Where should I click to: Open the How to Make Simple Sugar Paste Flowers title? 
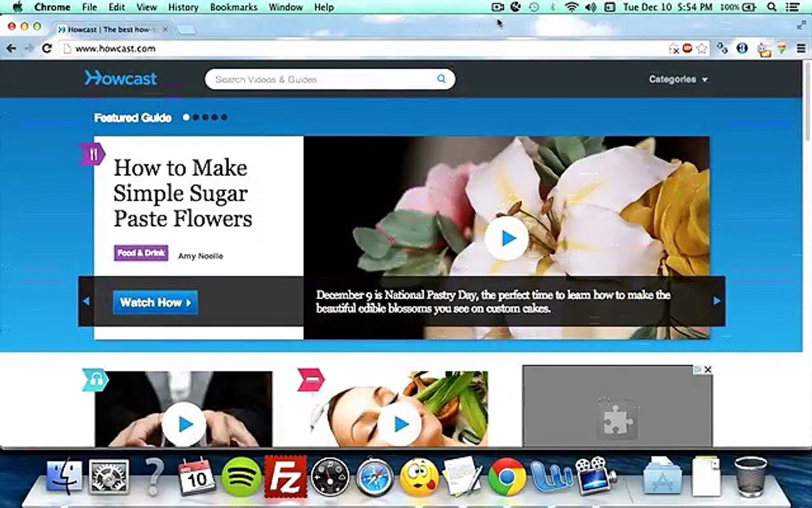(183, 193)
